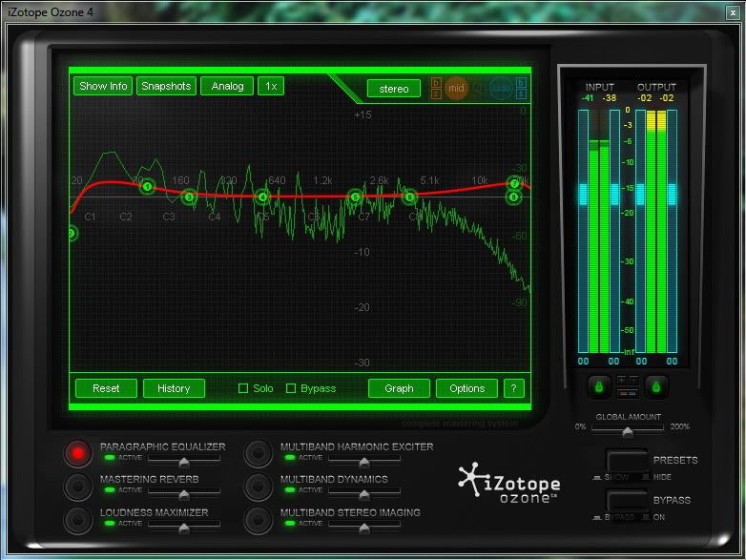Open the Paragraphic Equalizer module with its red button
Viewport: 746px width, 560px height.
click(78, 453)
